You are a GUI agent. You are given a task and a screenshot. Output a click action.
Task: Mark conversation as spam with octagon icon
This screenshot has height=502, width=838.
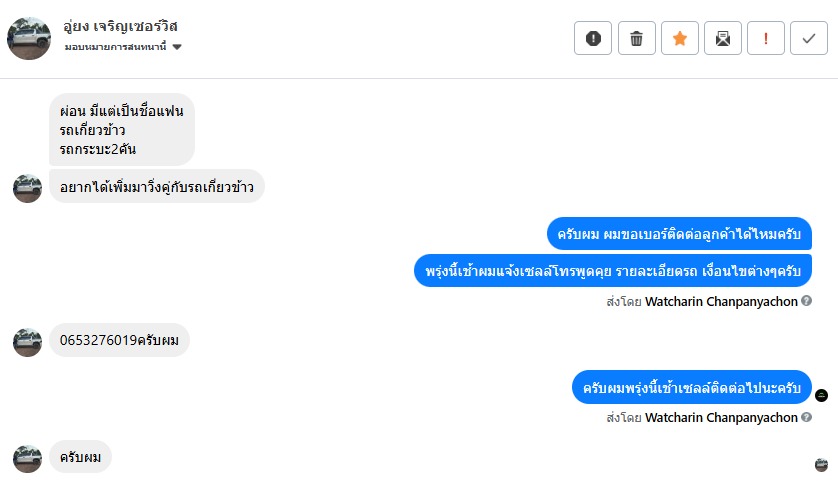(x=593, y=39)
